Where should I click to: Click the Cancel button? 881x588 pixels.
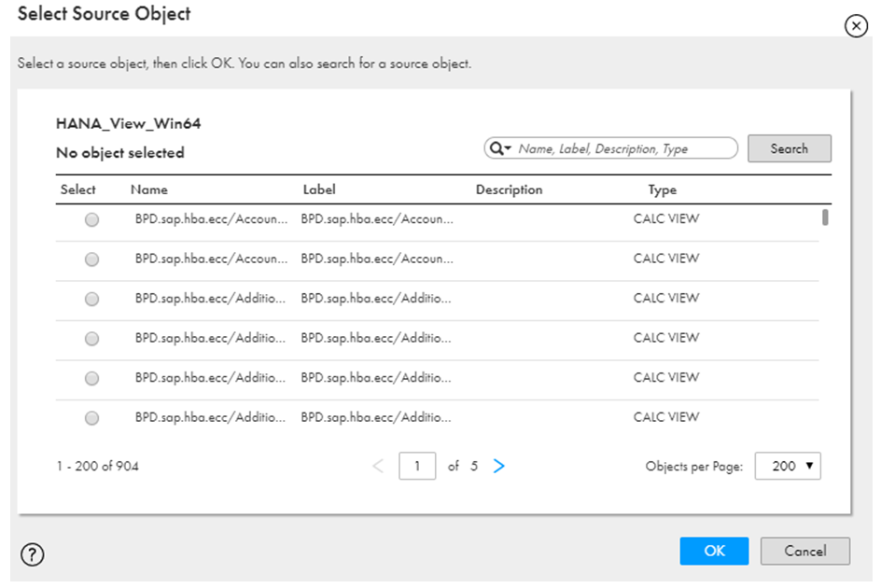point(805,551)
